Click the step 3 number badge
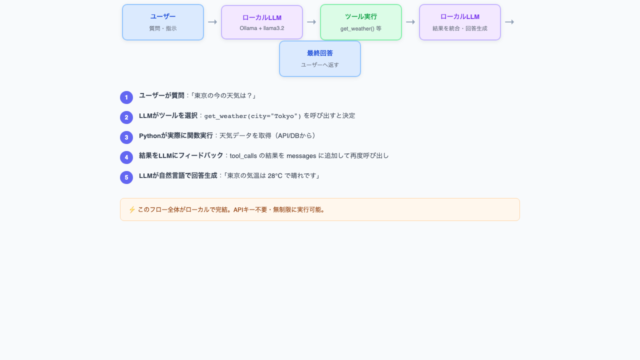The width and height of the screenshot is (640, 360). coord(127,138)
